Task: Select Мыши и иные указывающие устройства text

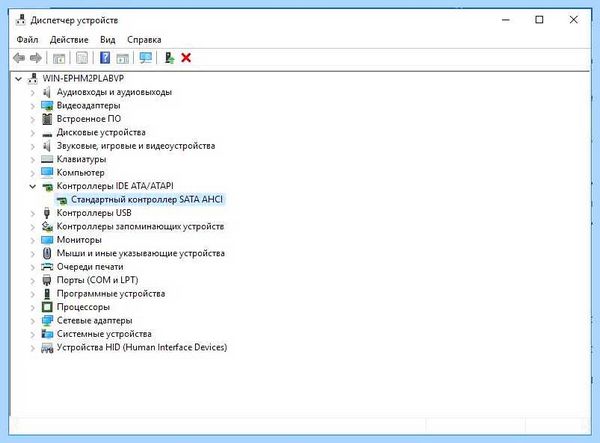Action: (141, 253)
